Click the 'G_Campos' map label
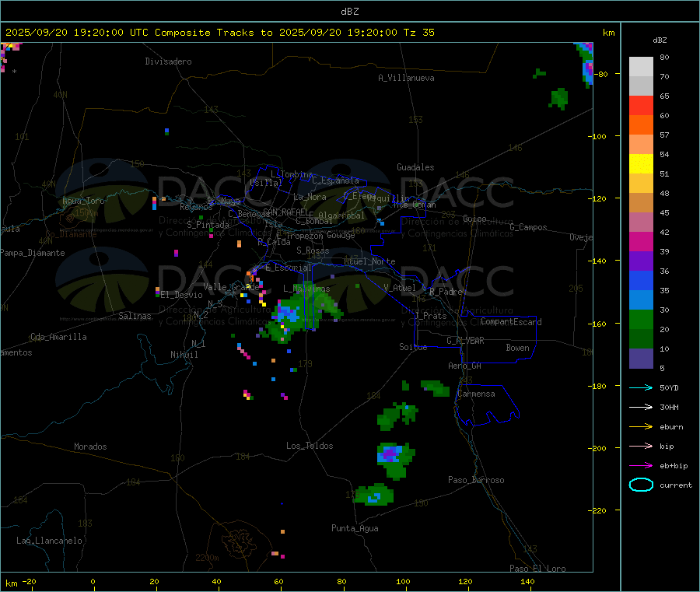Viewport: 700px width, 592px height. pyautogui.click(x=528, y=227)
